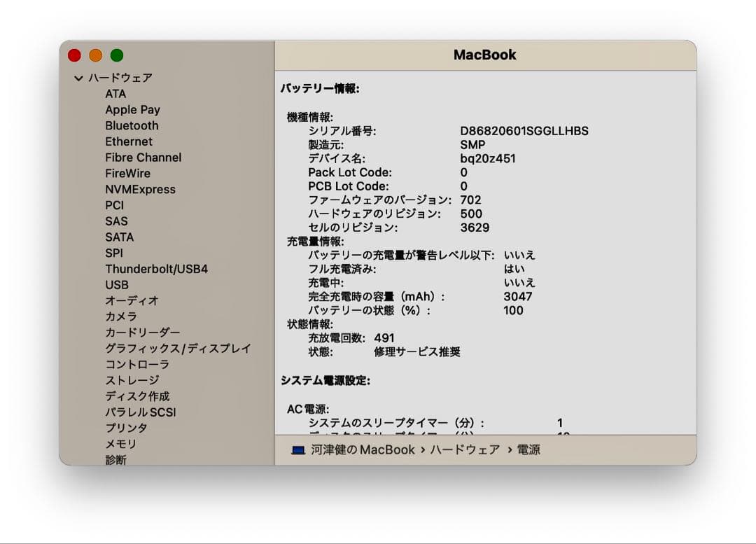Open Apple Pay hardware info
This screenshot has width=756, height=544.
132,109
